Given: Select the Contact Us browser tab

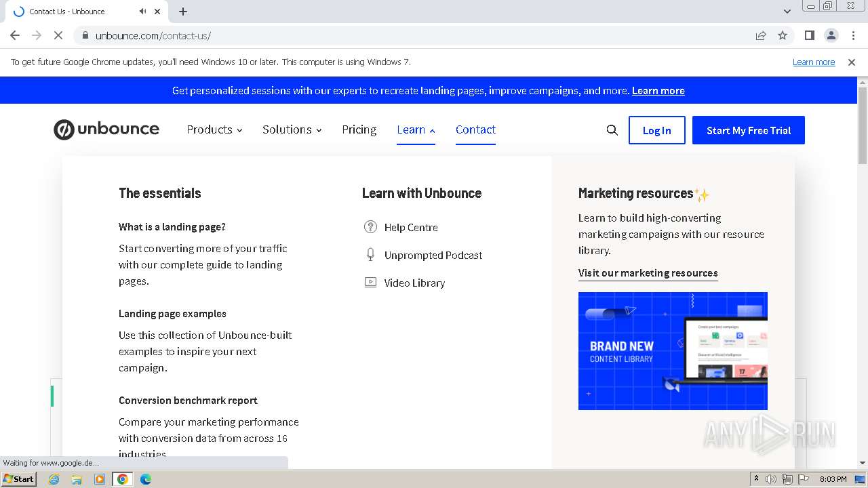Looking at the screenshot, I should click(88, 12).
